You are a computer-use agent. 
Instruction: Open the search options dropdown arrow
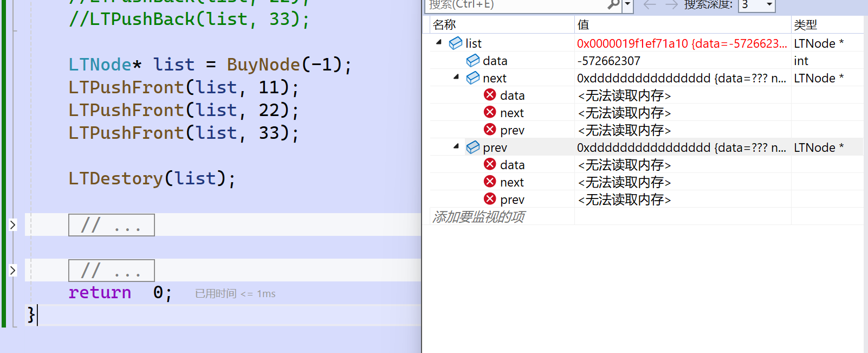tap(628, 4)
